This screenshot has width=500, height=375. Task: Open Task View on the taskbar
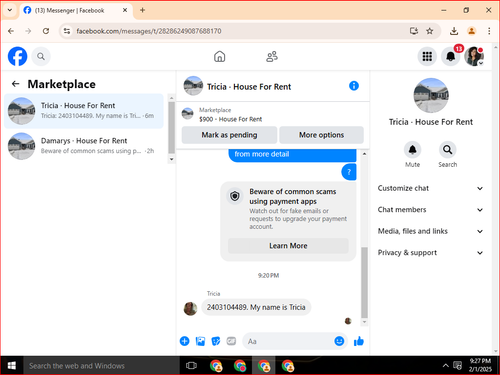[x=191, y=366]
